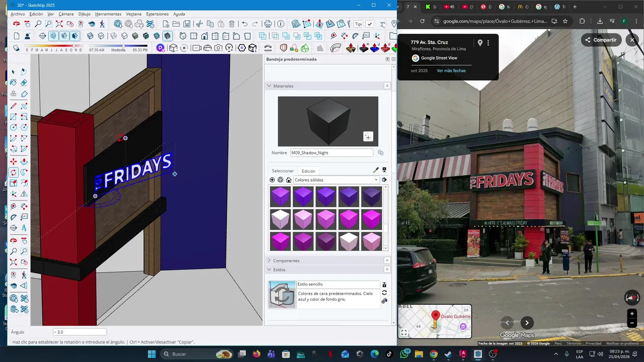
Task: Toggle X-Ray face style cube
Action: [90, 36]
